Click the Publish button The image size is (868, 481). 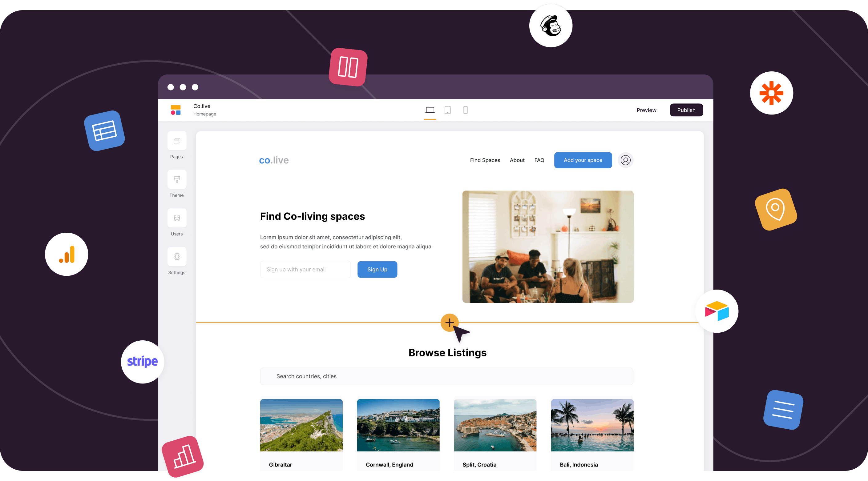[686, 110]
